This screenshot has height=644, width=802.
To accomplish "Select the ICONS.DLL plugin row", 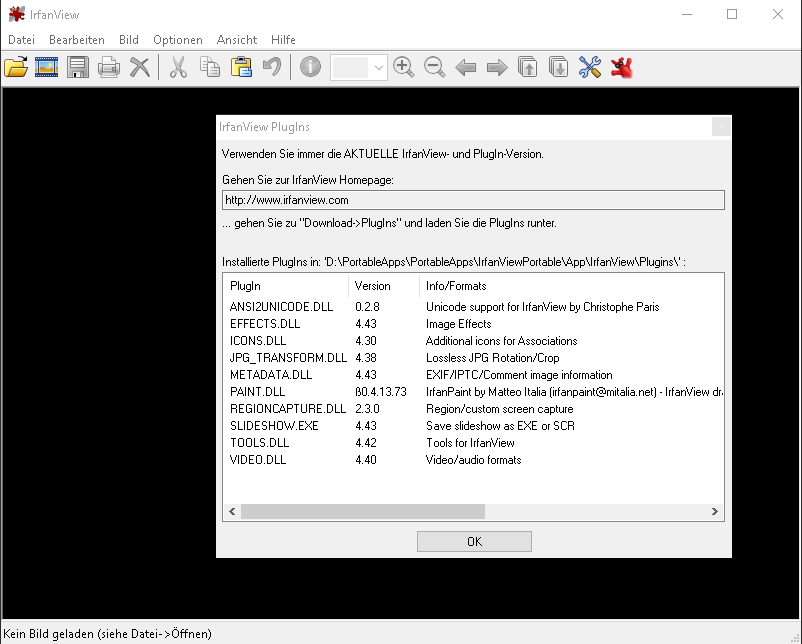I will [473, 341].
